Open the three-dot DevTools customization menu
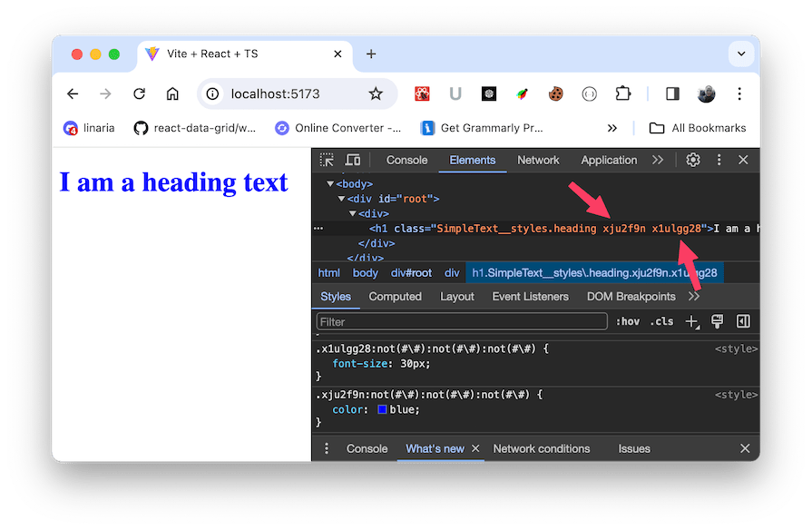Screen dimensions: 812x530 [x=719, y=160]
